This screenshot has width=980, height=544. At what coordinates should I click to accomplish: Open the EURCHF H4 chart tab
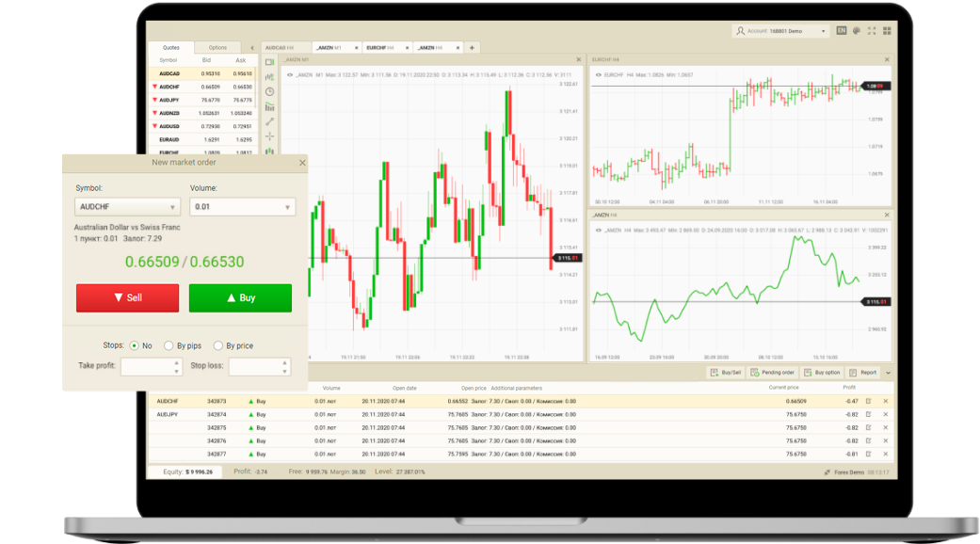tap(385, 47)
